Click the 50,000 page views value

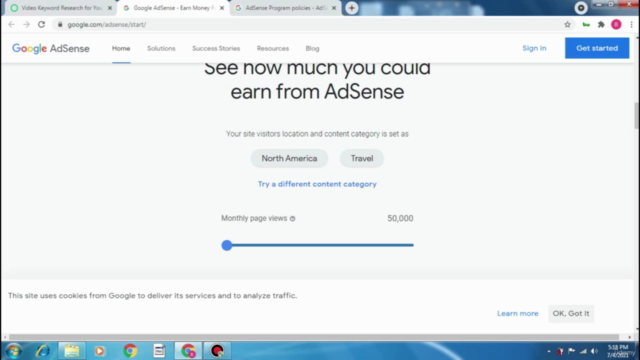400,218
